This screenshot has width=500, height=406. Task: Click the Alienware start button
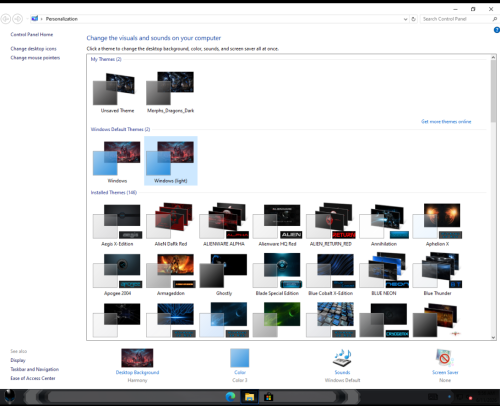9,396
